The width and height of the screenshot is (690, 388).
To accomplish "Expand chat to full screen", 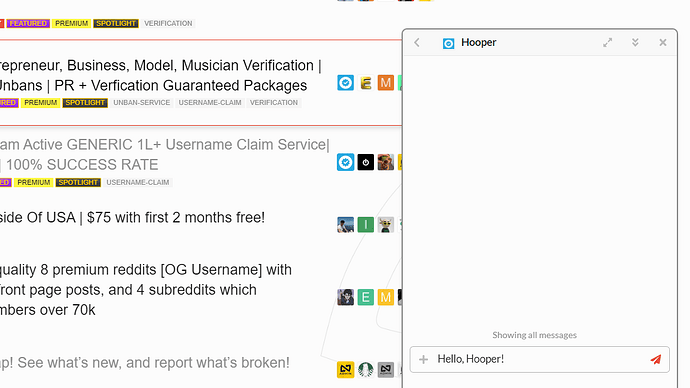I will coord(608,43).
